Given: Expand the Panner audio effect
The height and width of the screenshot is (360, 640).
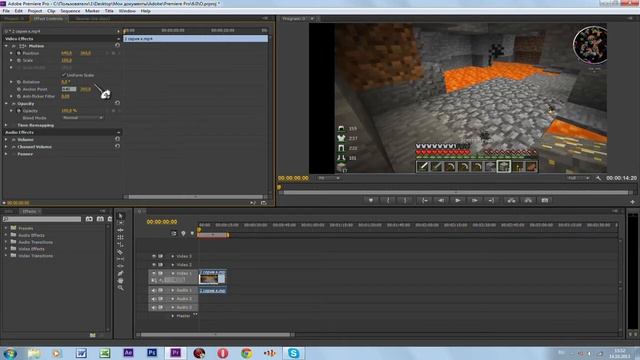Looking at the screenshot, I should point(7,154).
